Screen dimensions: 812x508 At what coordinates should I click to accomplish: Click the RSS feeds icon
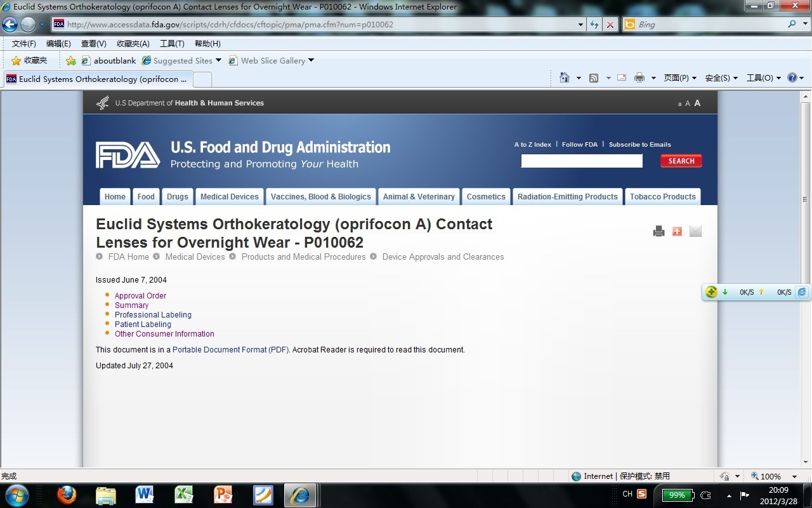(594, 77)
